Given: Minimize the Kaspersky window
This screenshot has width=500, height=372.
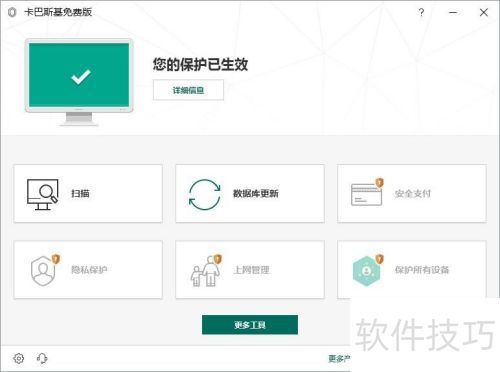Looking at the screenshot, I should point(453,12).
